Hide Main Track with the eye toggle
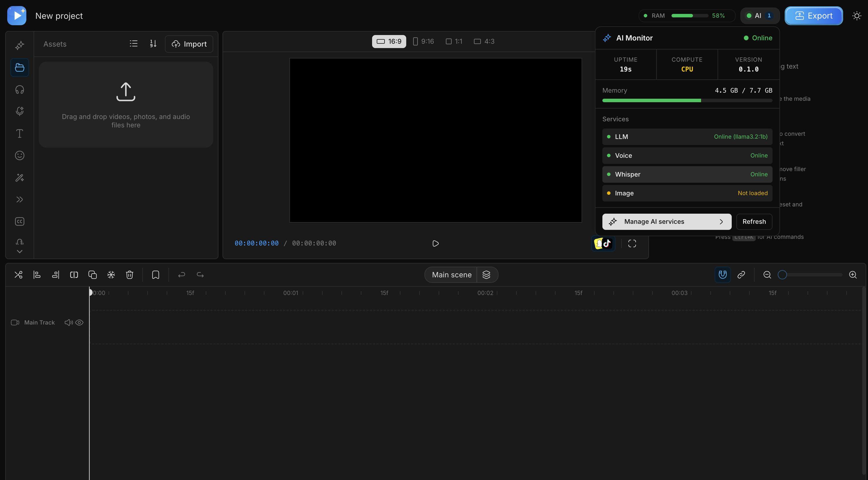Image resolution: width=868 pixels, height=480 pixels. [80, 323]
